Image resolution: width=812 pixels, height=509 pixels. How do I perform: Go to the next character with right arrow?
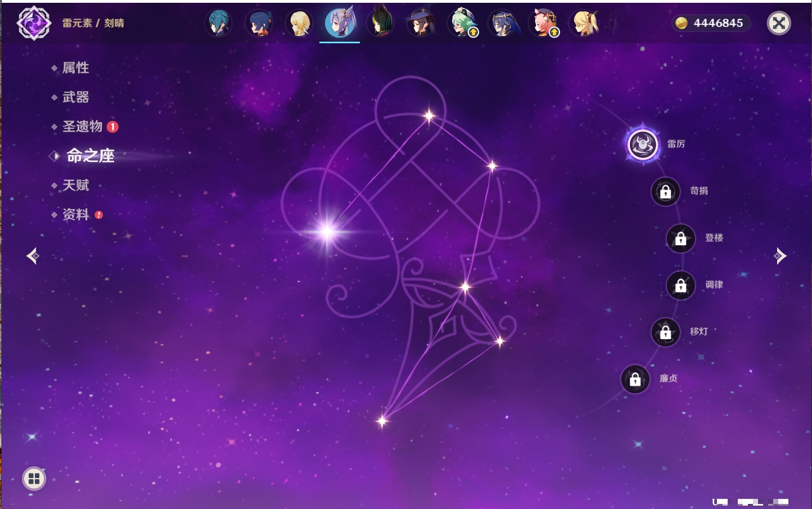pyautogui.click(x=780, y=256)
